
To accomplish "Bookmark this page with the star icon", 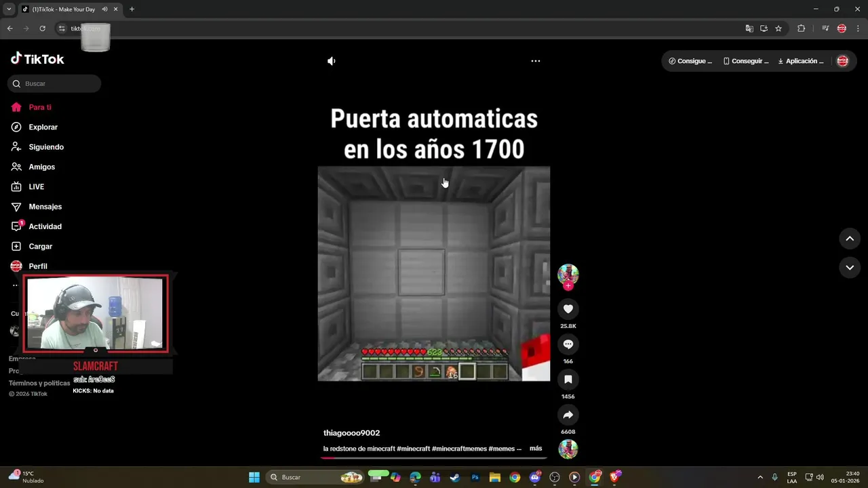I will pyautogui.click(x=778, y=28).
